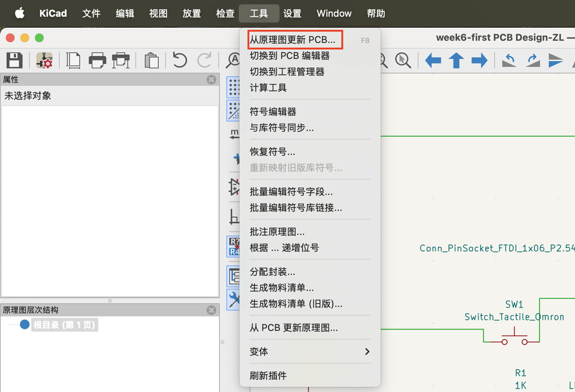
Task: Toggle automatic annotation R? R4 icon
Action: [x=233, y=246]
